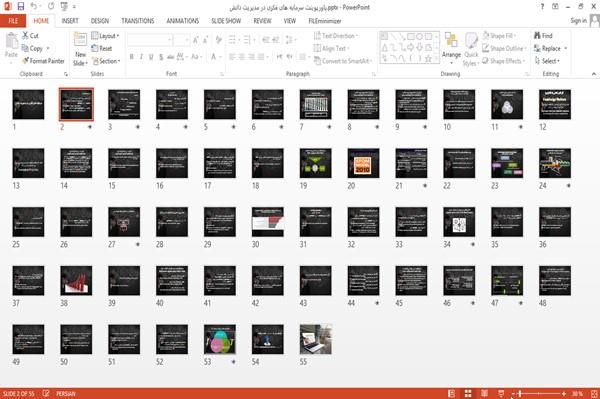The width and height of the screenshot is (600, 399).
Task: Click Decrease Font Size icon
Action: tap(205, 40)
